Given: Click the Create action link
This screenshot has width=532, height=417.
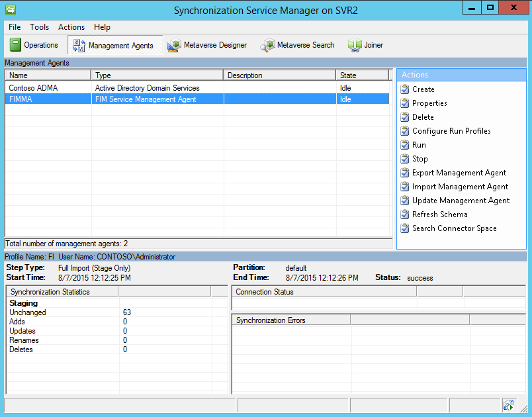Looking at the screenshot, I should [423, 89].
